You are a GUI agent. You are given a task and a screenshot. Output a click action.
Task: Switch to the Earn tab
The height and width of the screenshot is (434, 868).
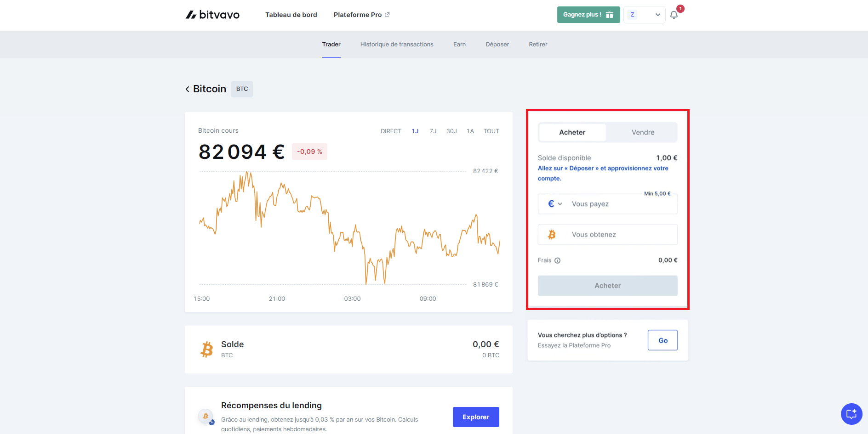(459, 45)
